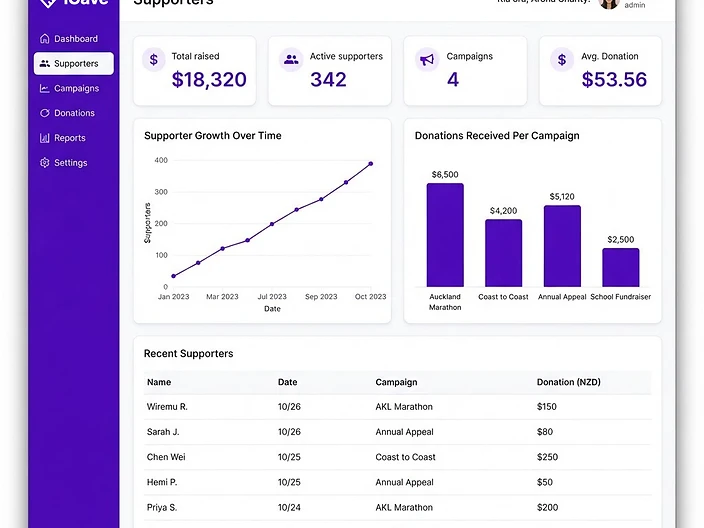Select the Sarah J. supporter name
This screenshot has width=704, height=528.
163,432
